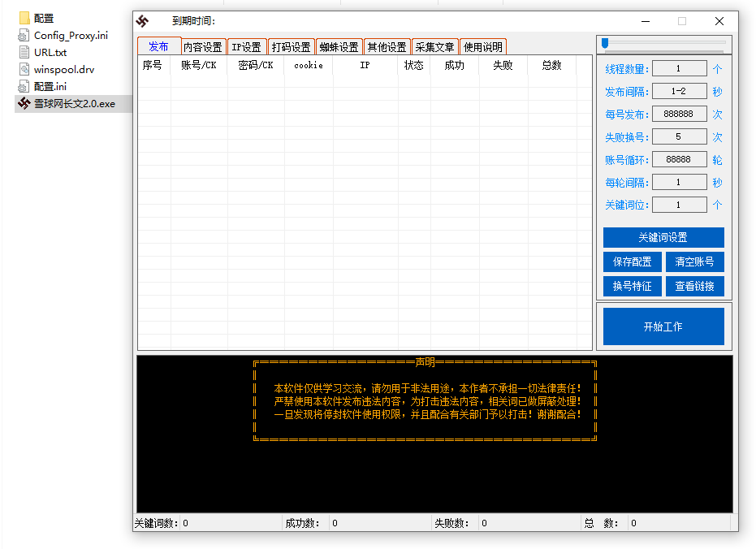Viewport: 756px width, 549px height.
Task: Click the 发布间隔 input field
Action: 680,91
